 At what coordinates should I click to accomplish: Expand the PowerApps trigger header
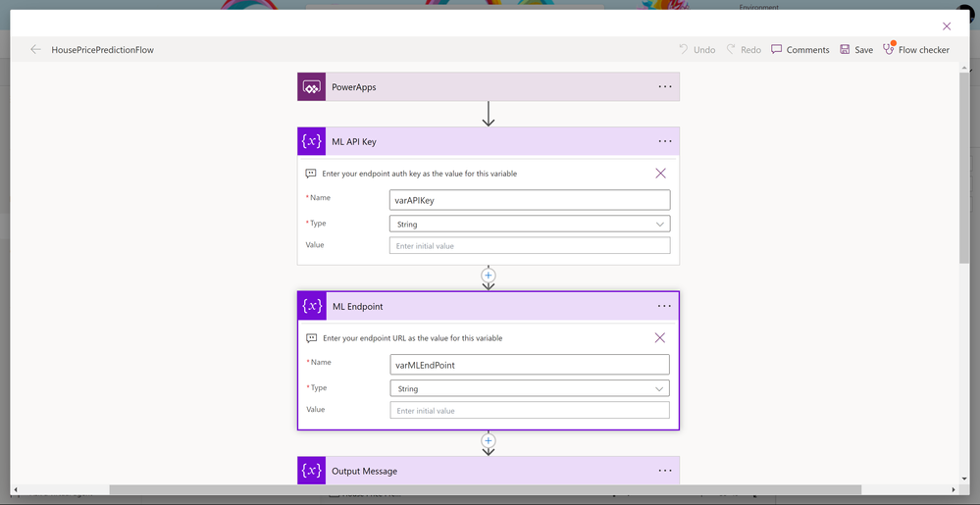[489, 87]
